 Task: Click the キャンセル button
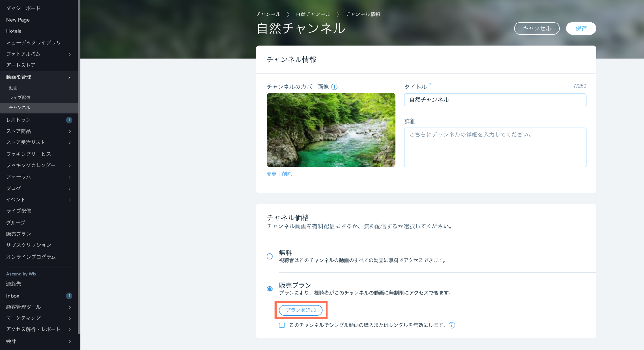pos(537,28)
